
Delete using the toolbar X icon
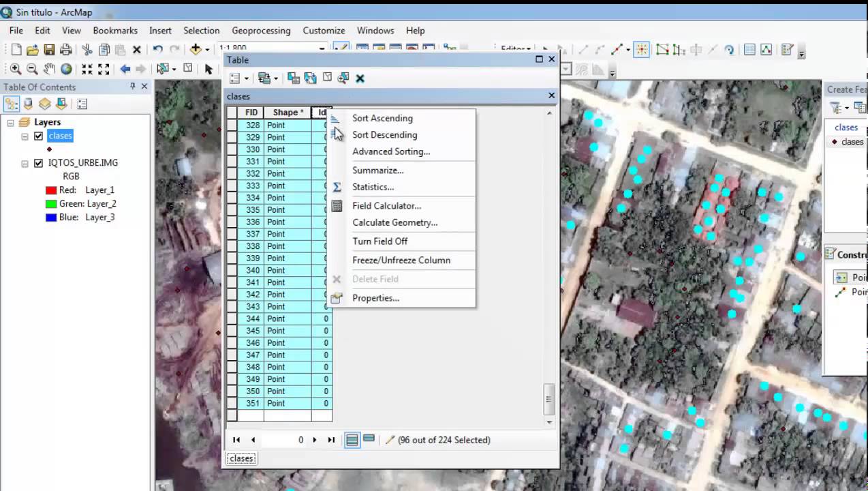pos(137,50)
